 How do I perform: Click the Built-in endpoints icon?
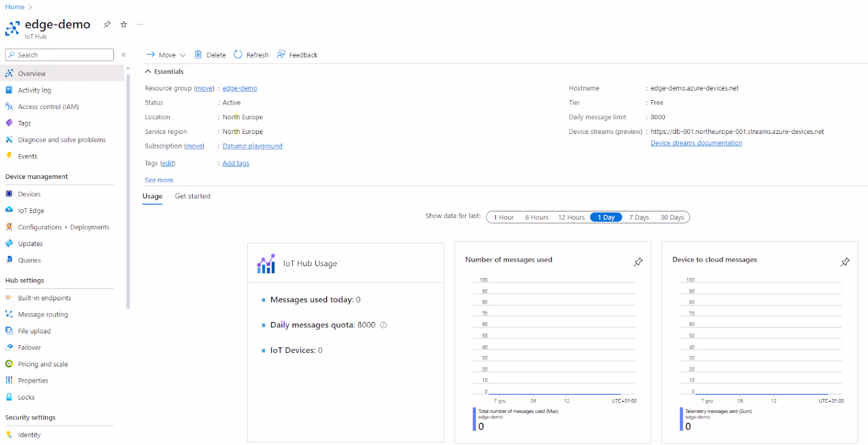[x=9, y=298]
